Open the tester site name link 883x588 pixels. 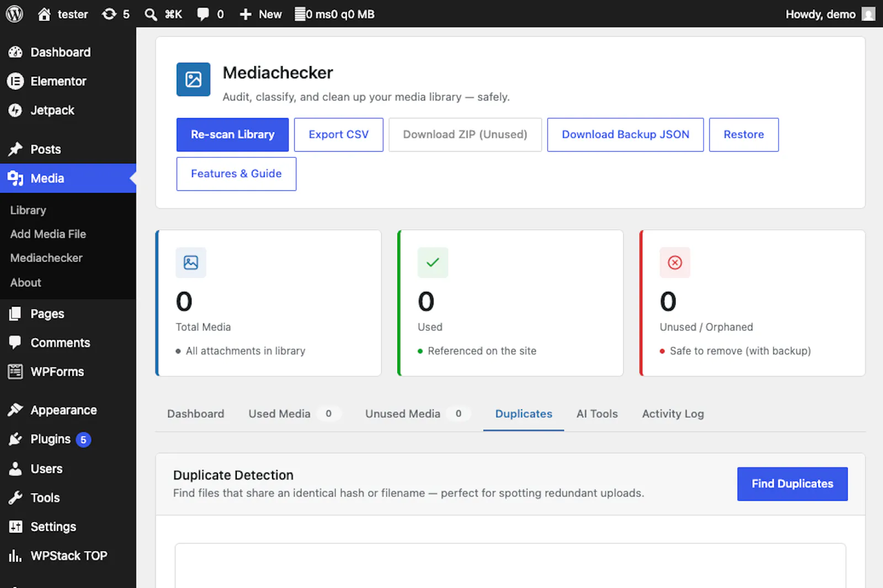[x=73, y=14]
